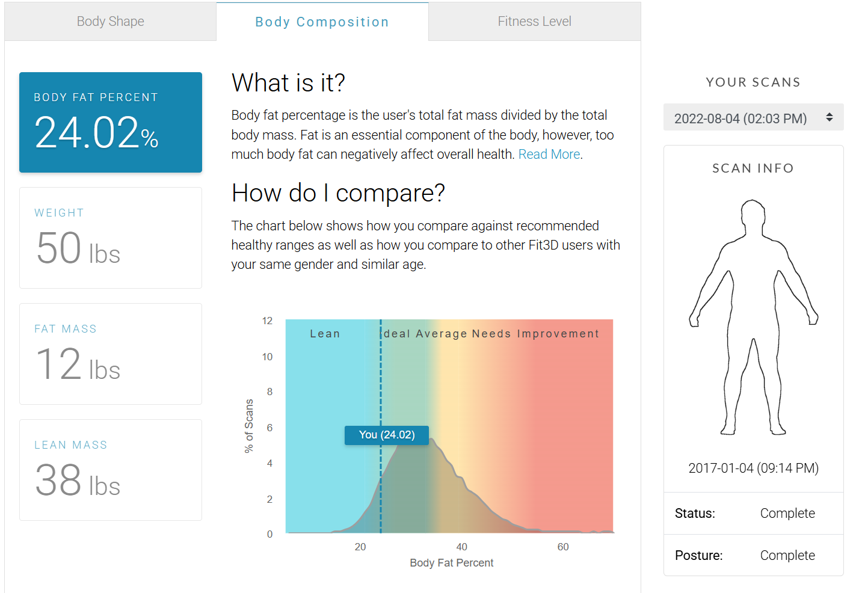This screenshot has width=868, height=593.
Task: Choose the Fat Mass 12 lbs card
Action: tap(111, 354)
